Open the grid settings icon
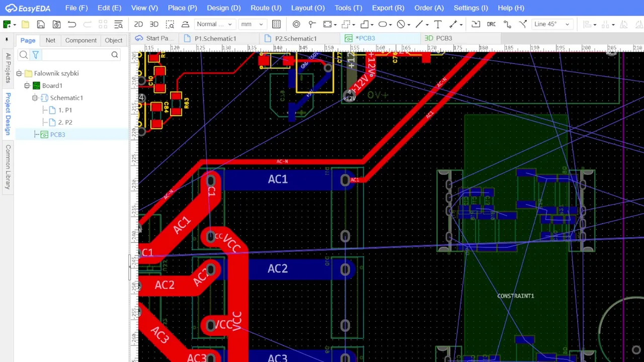Screen dimensions: 644x362 [x=276, y=24]
